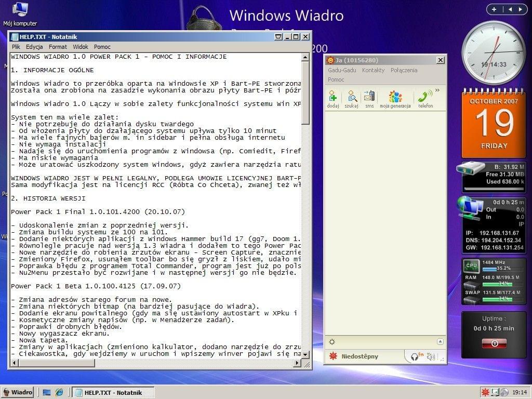
Task: Click Notatnik horizontal scrollbar thumb
Action: 57,363
